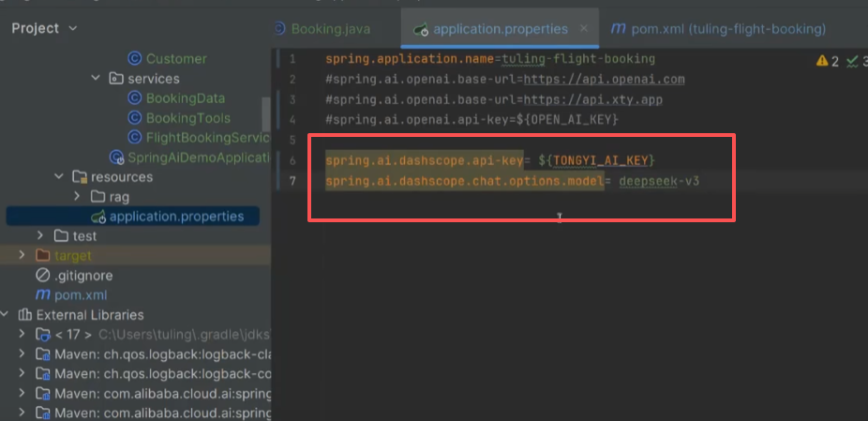Open the https://api.openai.com link
868x421 pixels.
(x=604, y=80)
